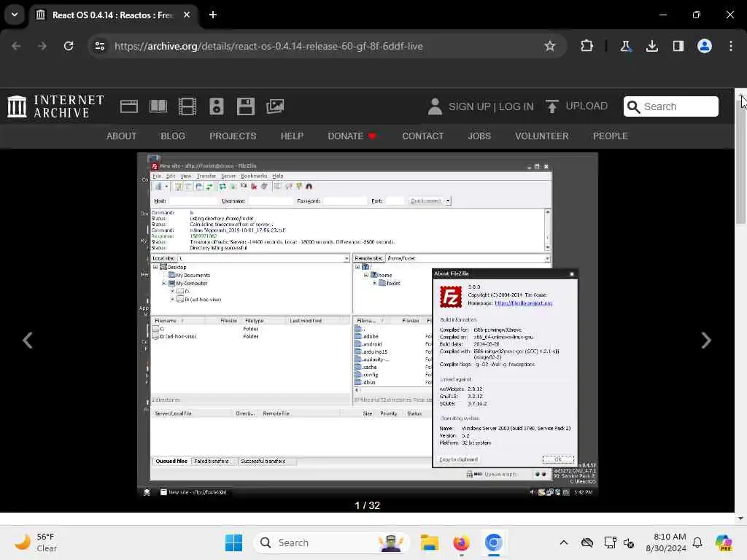View site information for archive.org
The width and height of the screenshot is (747, 560).
99,46
